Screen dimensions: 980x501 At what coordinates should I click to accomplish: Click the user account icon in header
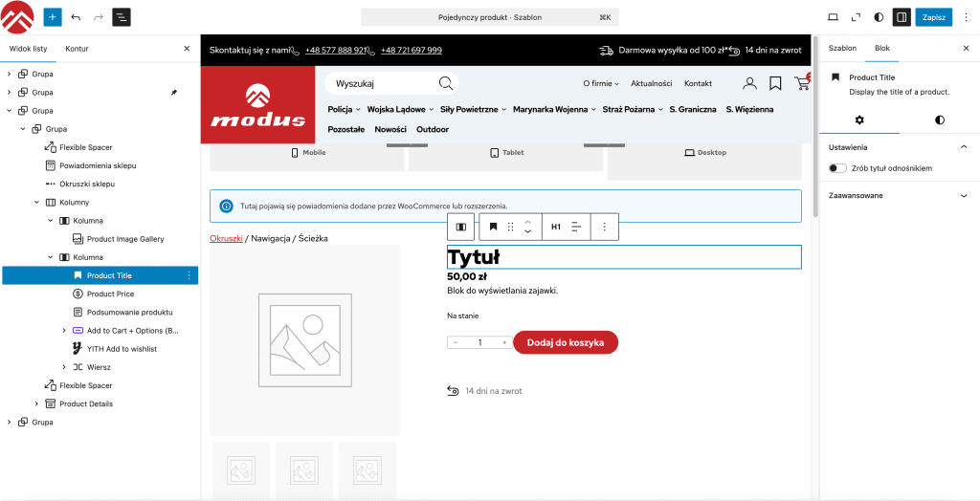749,83
